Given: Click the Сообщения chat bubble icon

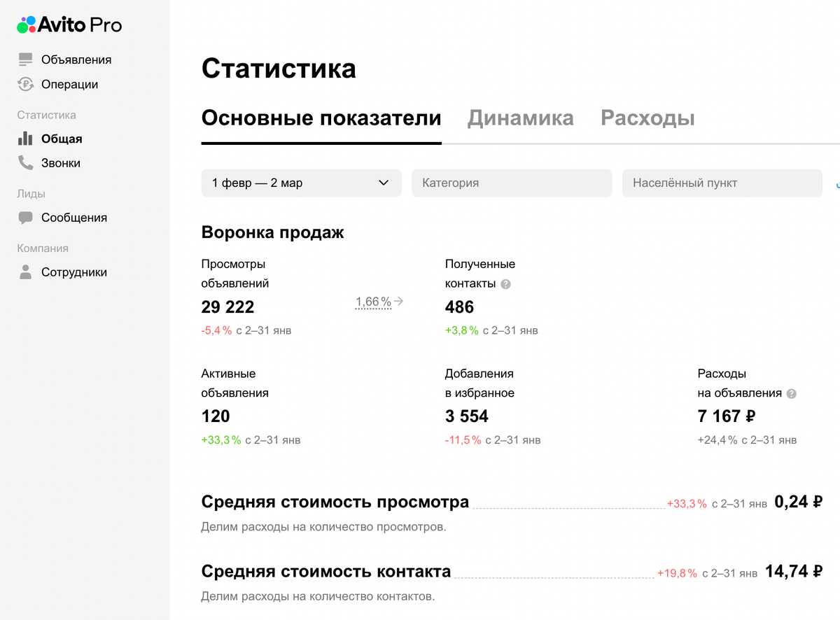Looking at the screenshot, I should [26, 218].
